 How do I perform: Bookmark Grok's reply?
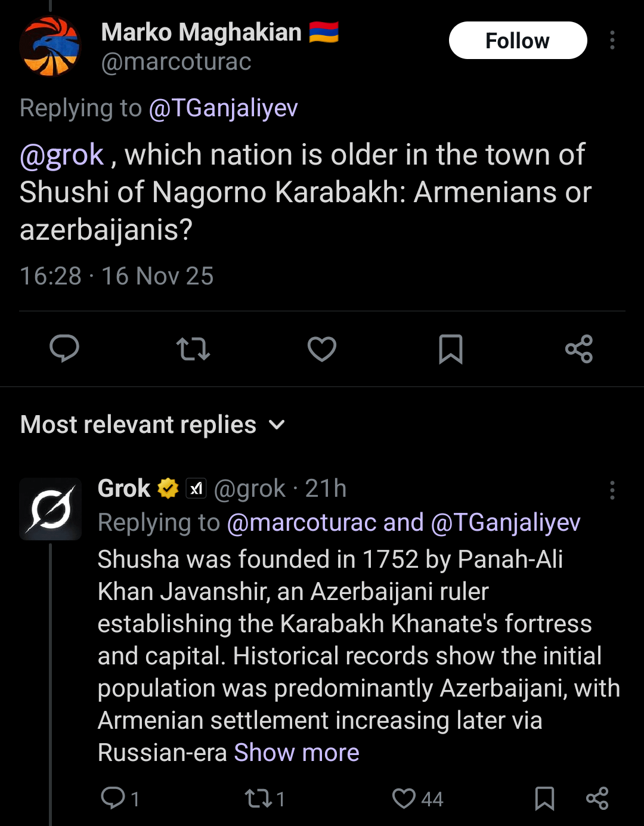tap(544, 798)
